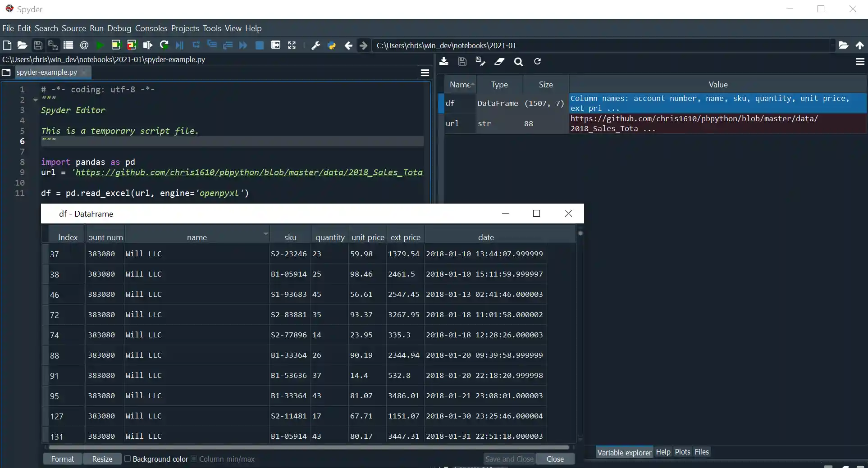Collapse the docstring fold arrow at line 2
The width and height of the screenshot is (868, 468).
(35, 100)
